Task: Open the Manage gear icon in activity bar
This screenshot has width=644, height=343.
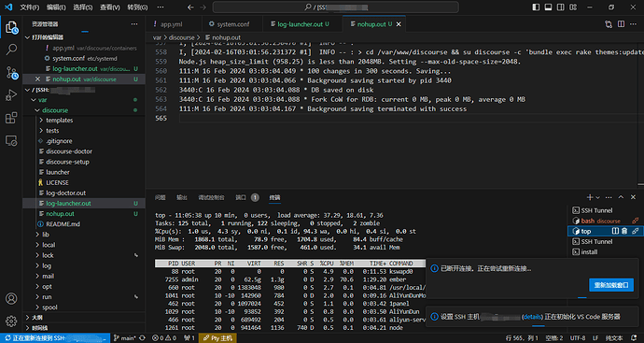Action: tap(11, 321)
